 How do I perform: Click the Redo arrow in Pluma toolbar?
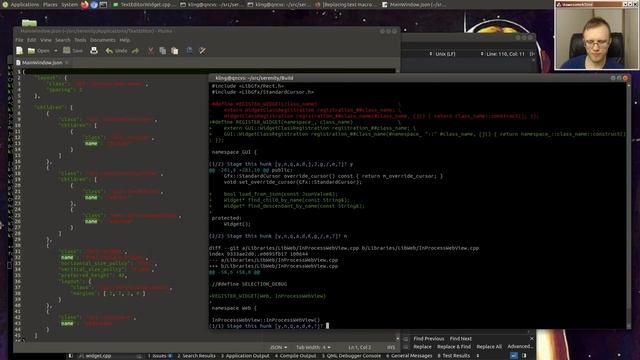click(x=136, y=51)
